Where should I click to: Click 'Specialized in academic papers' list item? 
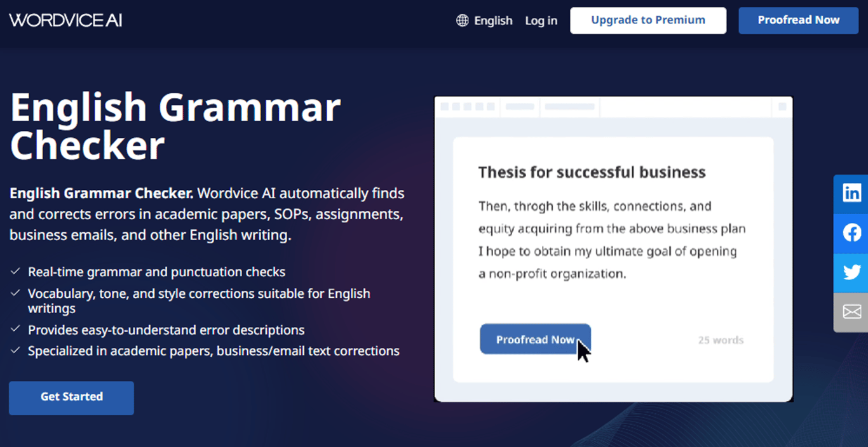pyautogui.click(x=214, y=350)
